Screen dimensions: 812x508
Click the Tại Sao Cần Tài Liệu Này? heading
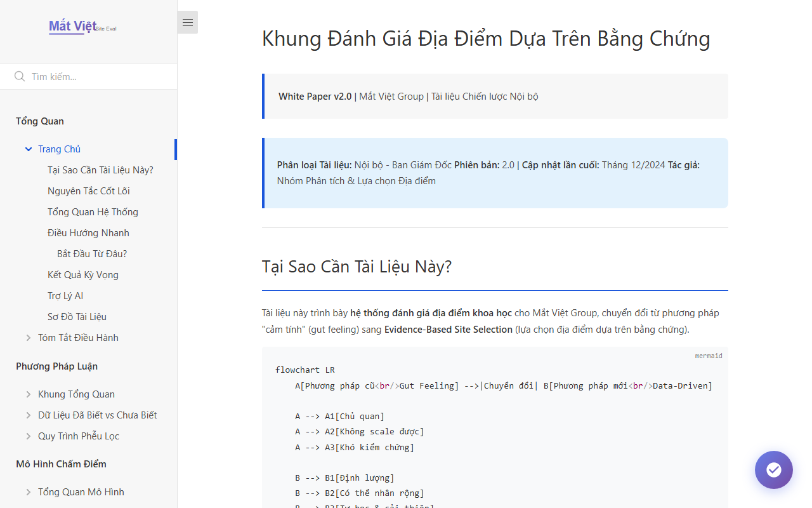pyautogui.click(x=357, y=267)
